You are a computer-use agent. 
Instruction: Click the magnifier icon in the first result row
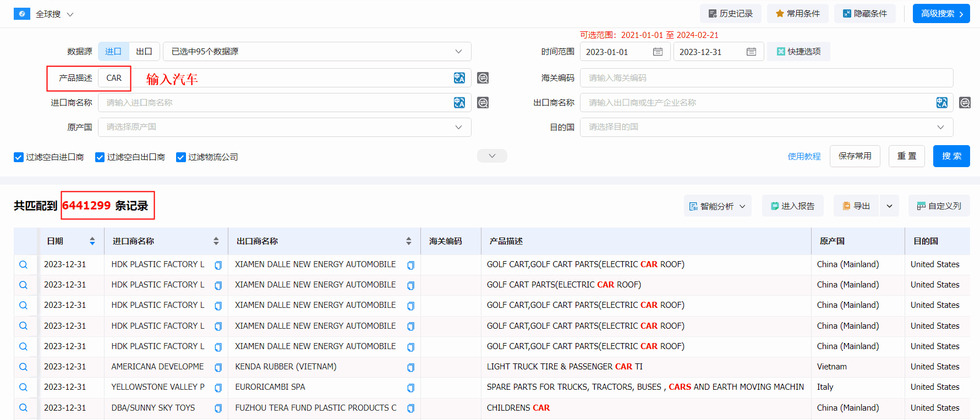pos(23,264)
